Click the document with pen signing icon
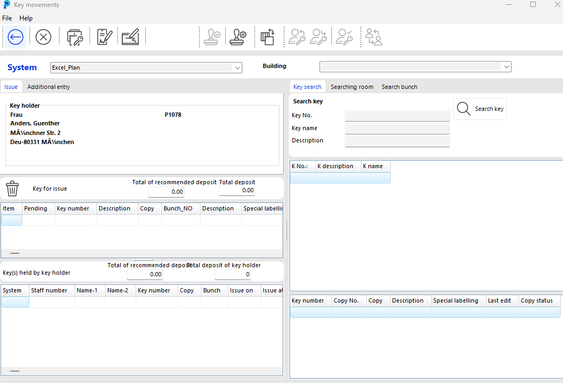 pos(105,37)
